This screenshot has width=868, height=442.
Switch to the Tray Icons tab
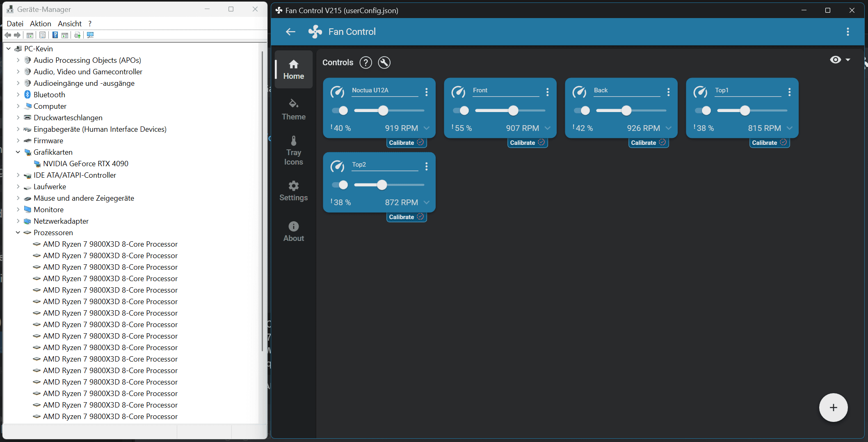click(294, 151)
